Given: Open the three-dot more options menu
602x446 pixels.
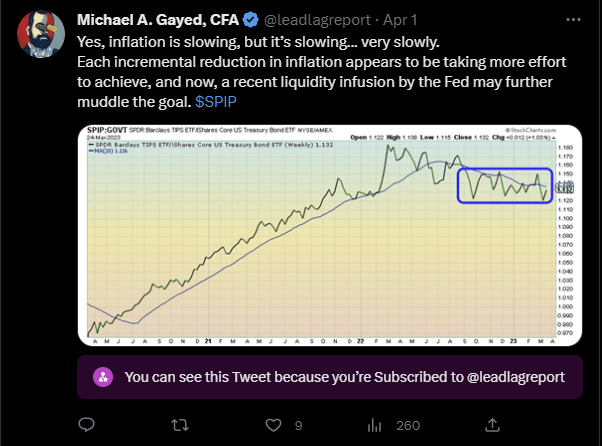Looking at the screenshot, I should pyautogui.click(x=573, y=20).
